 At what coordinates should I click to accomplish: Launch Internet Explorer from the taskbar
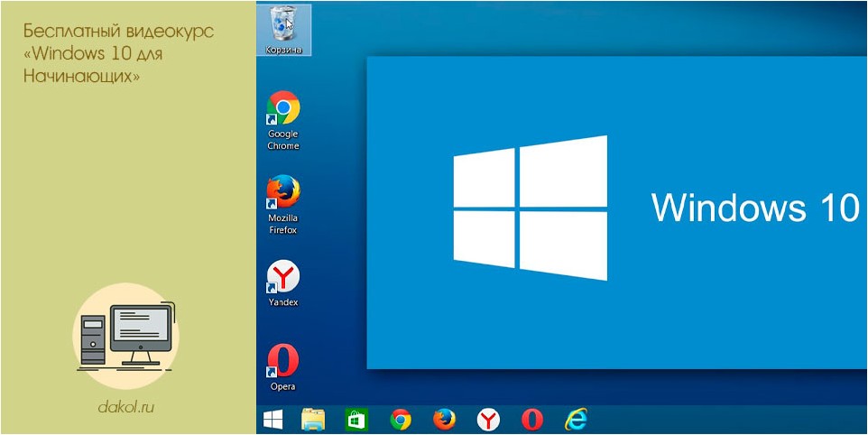[576, 420]
